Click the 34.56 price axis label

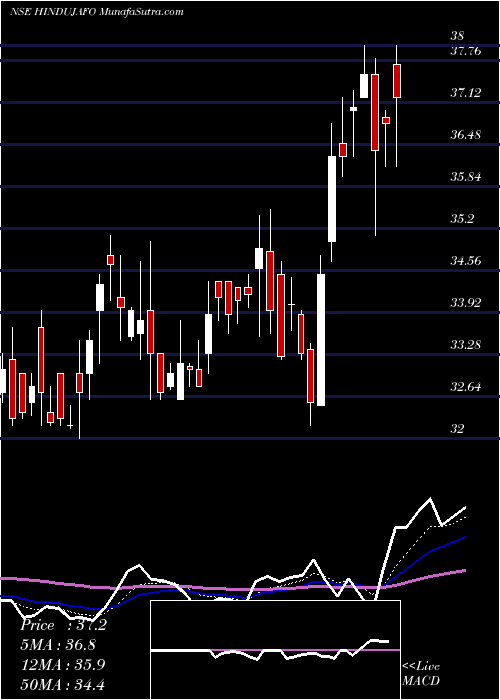[x=465, y=261]
